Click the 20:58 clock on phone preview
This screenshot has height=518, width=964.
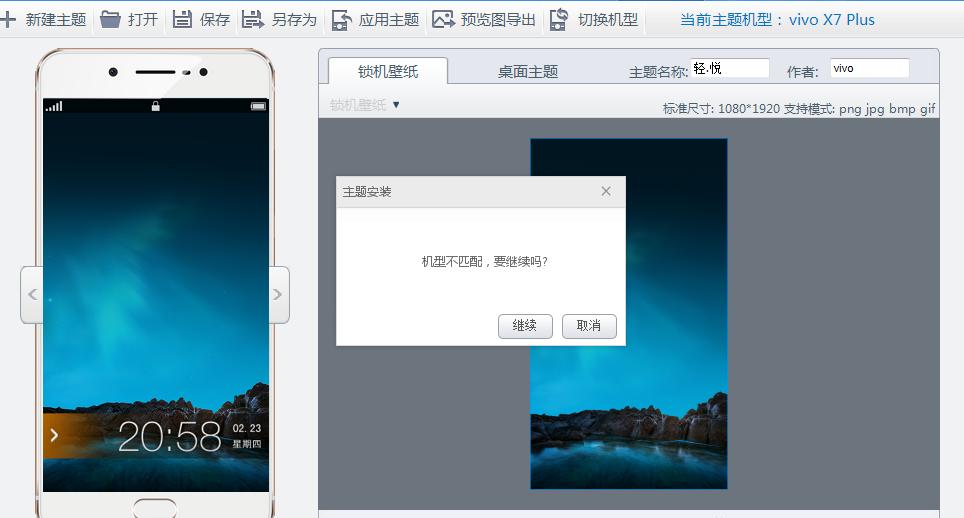click(170, 437)
